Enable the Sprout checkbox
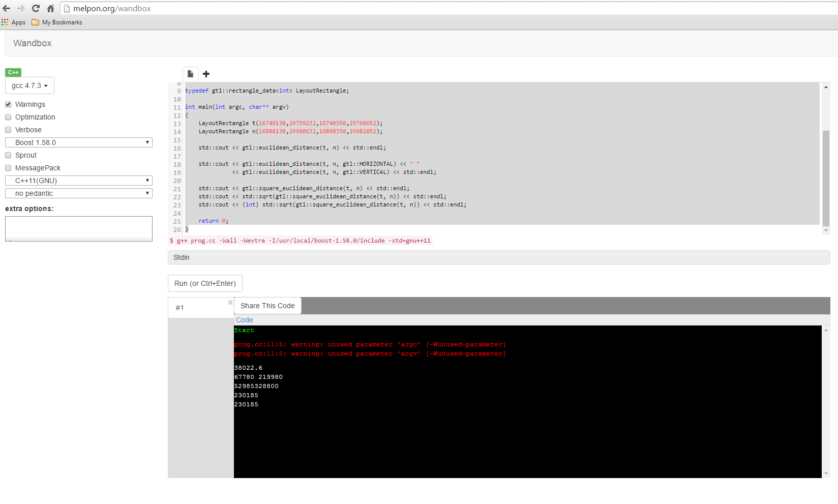 8,155
